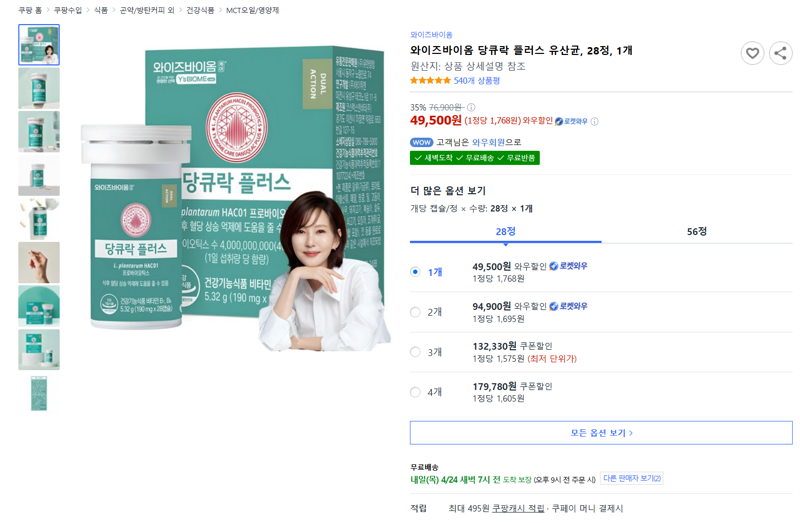The image size is (800, 523).
Task: Click the five-star rating icons
Action: coord(431,81)
